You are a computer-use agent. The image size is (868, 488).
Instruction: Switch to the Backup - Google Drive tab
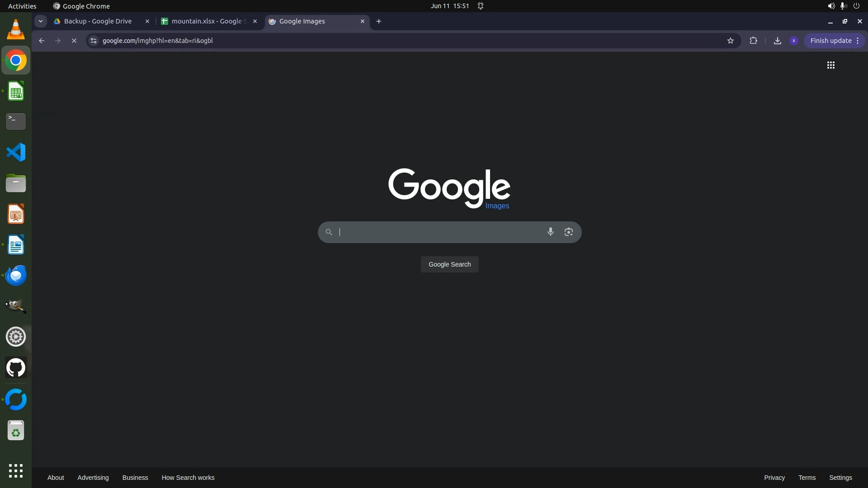(98, 21)
